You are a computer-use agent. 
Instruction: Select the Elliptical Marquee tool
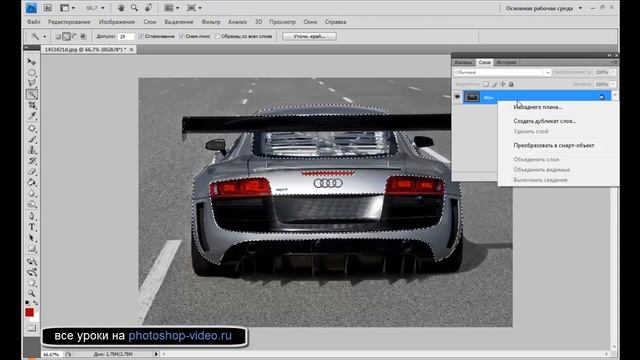click(x=31, y=73)
